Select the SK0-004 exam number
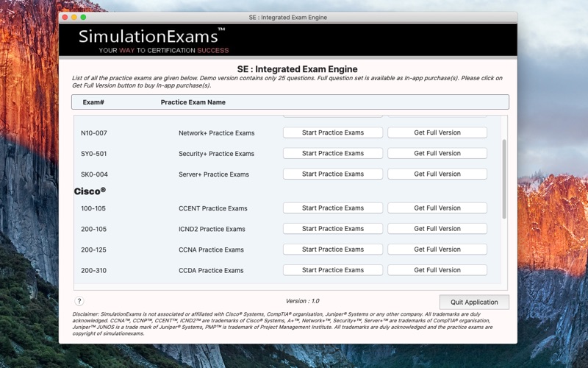The width and height of the screenshot is (588, 368). [94, 174]
